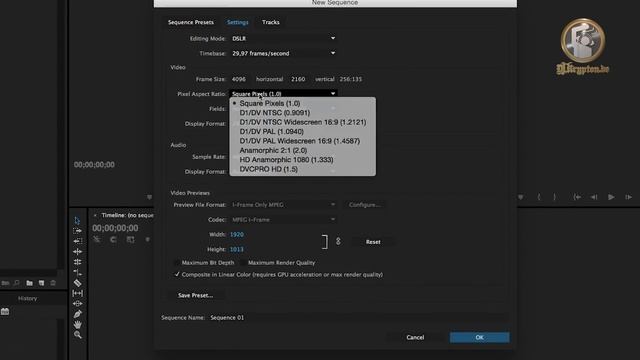Choose HD Anamorphic 1080 (1.333) option
Screen dimensions: 640x360
(x=302, y=160)
